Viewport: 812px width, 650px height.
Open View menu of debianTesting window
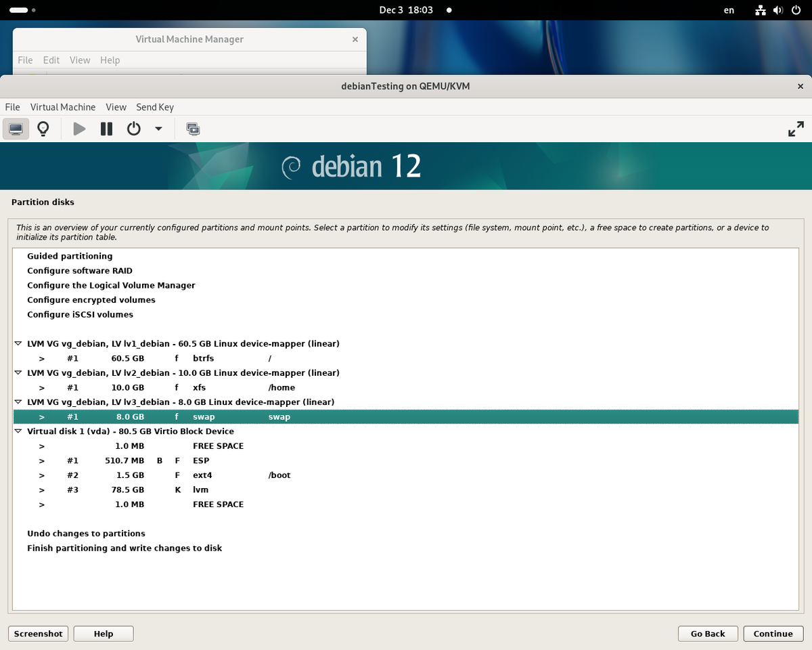pyautogui.click(x=116, y=107)
